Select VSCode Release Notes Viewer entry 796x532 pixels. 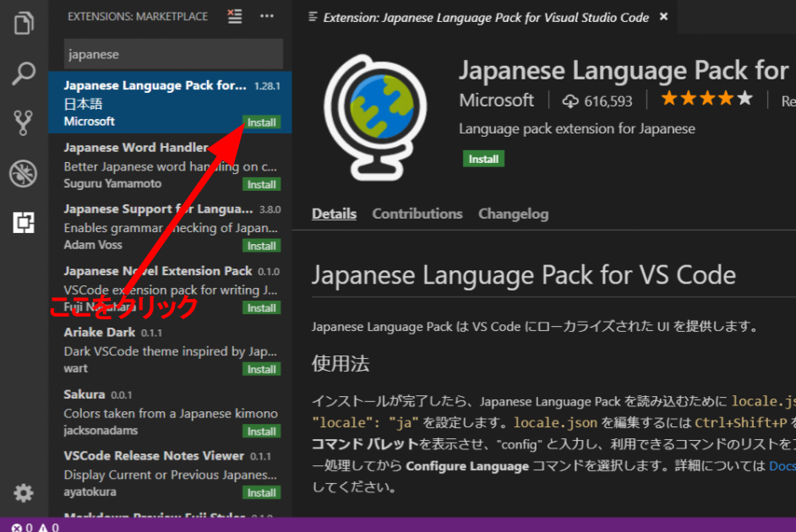(x=170, y=473)
